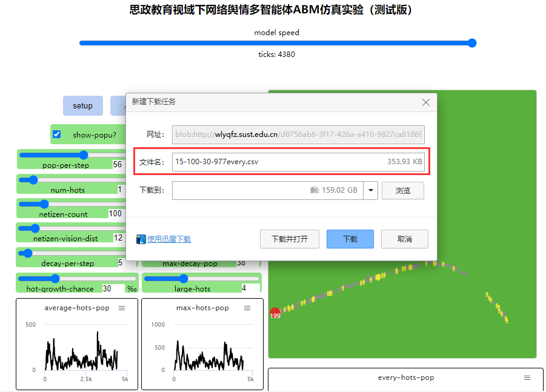Click the 取消 button
Screen dimensions: 546x392
pyautogui.click(x=405, y=239)
